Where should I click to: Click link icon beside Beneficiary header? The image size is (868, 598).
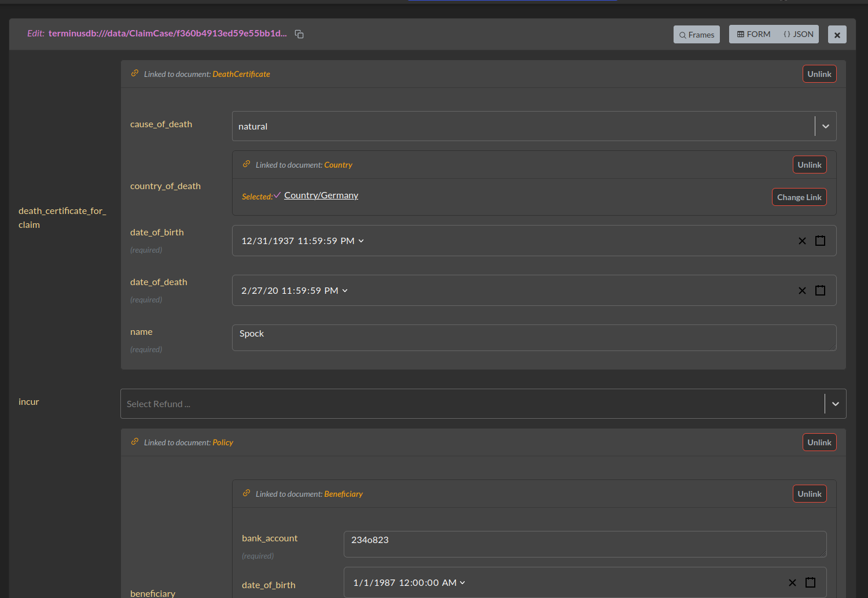[x=247, y=493]
